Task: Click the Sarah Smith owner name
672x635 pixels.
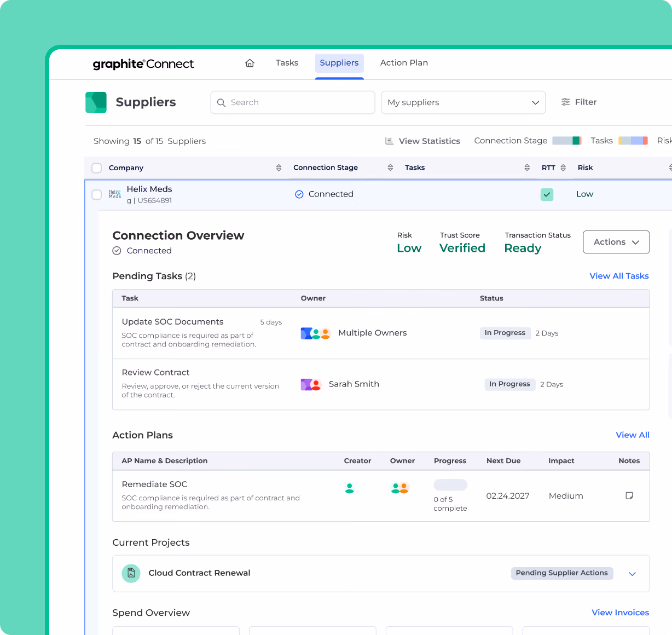Action: (354, 384)
